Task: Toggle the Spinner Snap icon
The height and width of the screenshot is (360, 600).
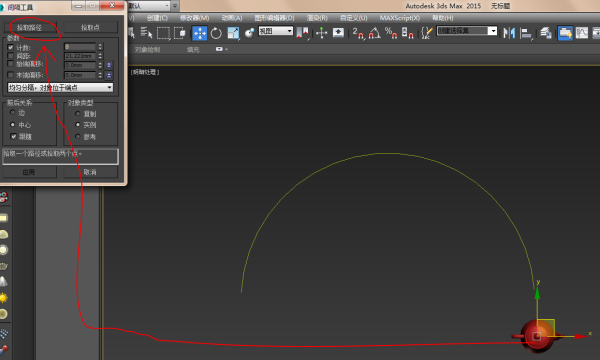Action: (x=407, y=33)
